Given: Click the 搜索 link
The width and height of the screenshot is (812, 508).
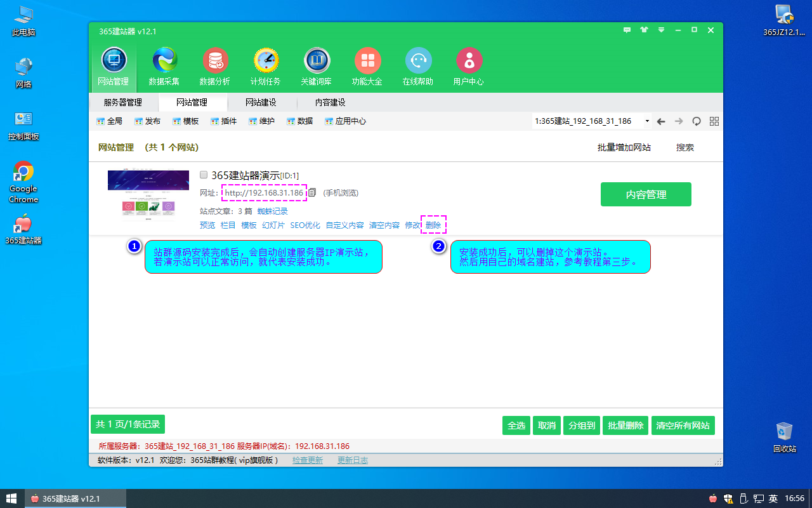Looking at the screenshot, I should pyautogui.click(x=685, y=147).
